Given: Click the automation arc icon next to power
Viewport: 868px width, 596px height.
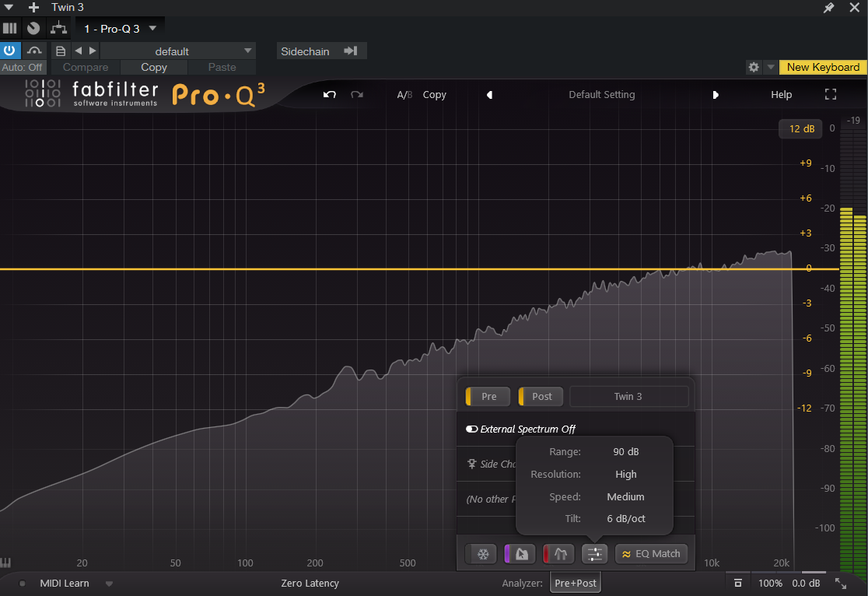Looking at the screenshot, I should (34, 51).
